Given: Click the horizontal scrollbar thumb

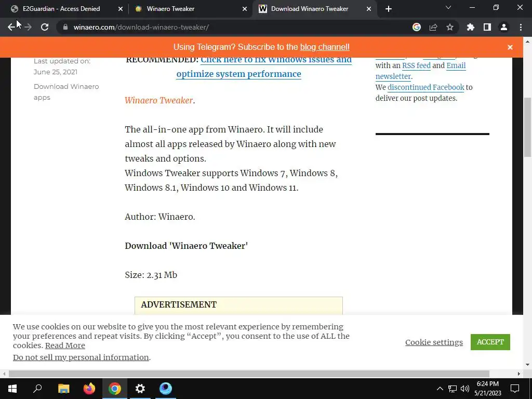Looking at the screenshot, I should 249,374.
